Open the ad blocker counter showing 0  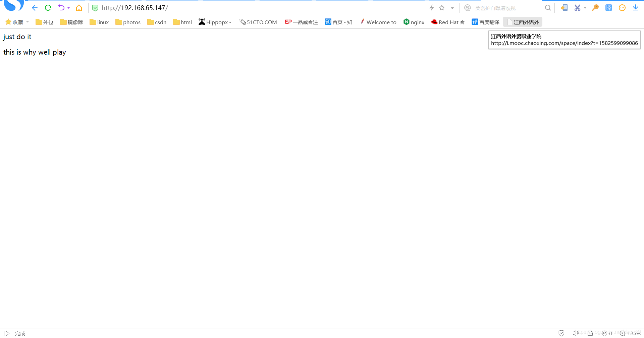[607, 333]
